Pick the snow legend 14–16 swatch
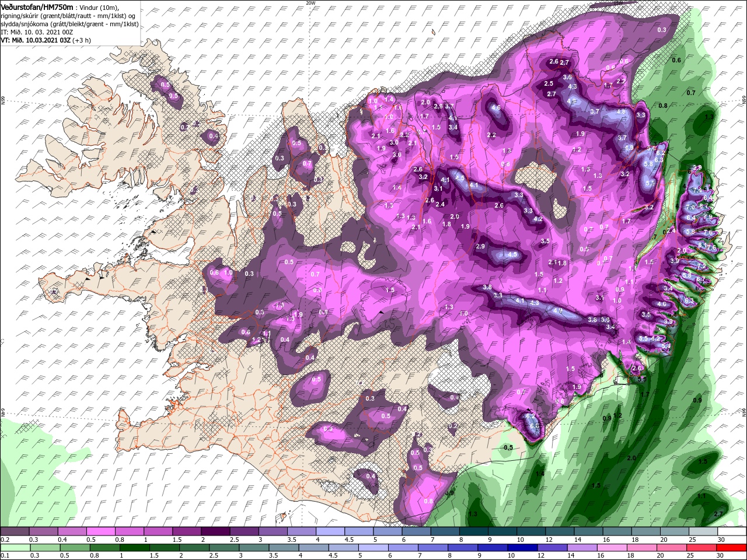 point(589,531)
